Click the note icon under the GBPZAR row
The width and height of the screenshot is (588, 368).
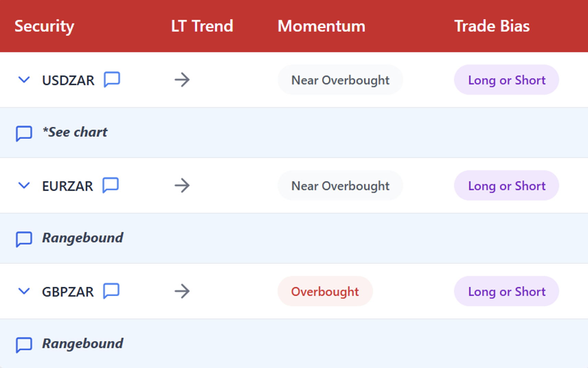(x=24, y=345)
